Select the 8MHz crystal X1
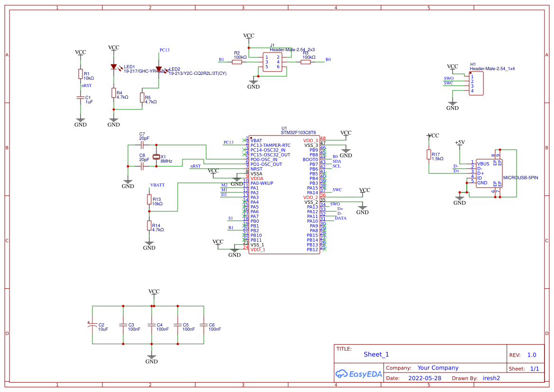Screen dimensions: 554x392 point(157,156)
